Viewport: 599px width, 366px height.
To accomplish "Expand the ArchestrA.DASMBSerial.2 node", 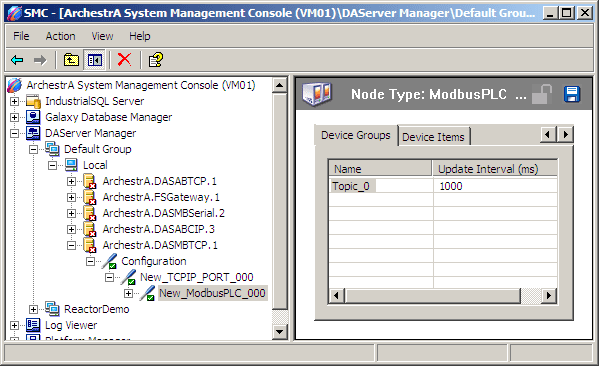I will pyautogui.click(x=71, y=214).
